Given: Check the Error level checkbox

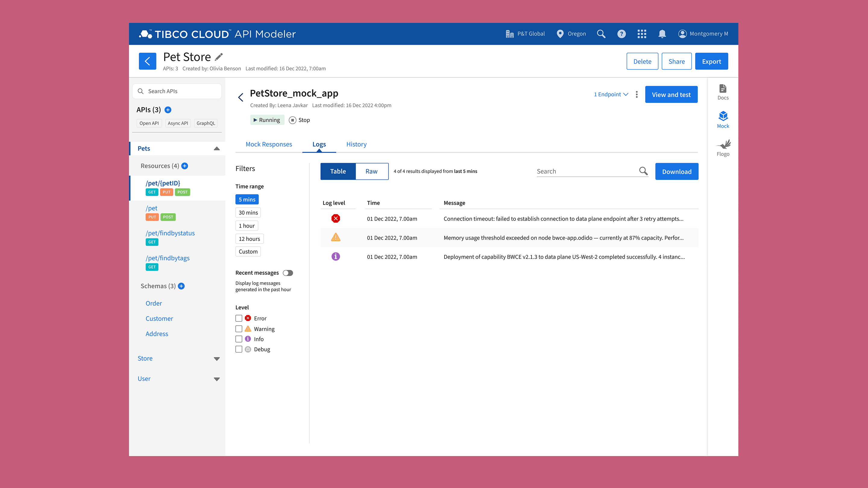Looking at the screenshot, I should tap(239, 318).
